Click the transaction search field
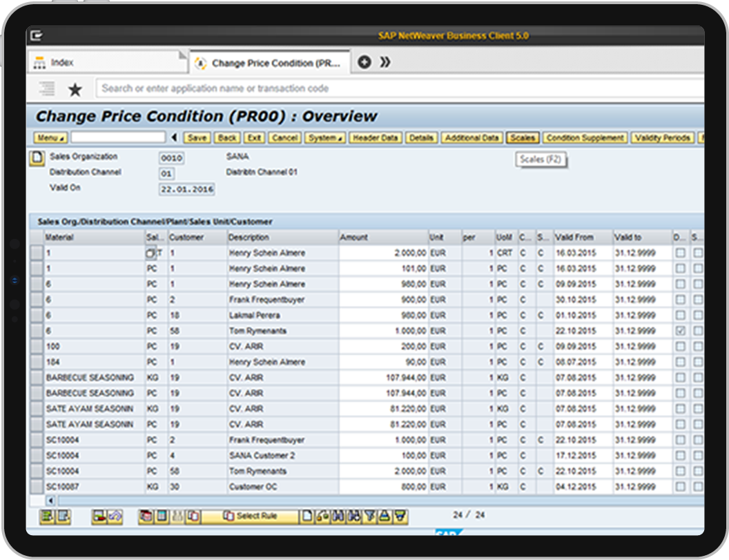 point(400,88)
